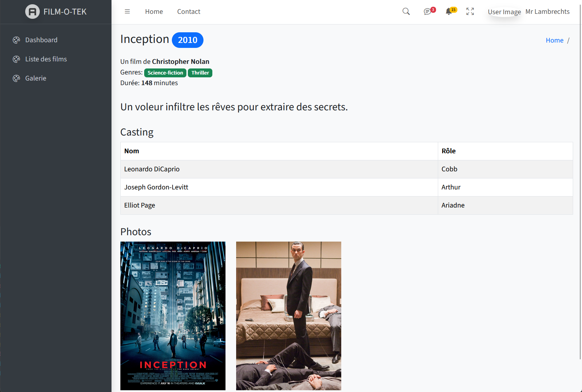This screenshot has width=582, height=392.
Task: Click the film synopsis sentence
Action: pos(234,107)
